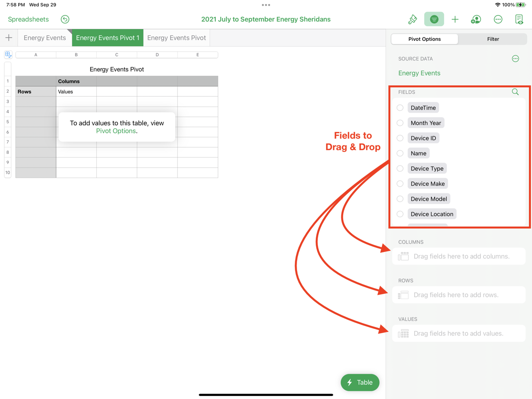Open the toolbar More options icon
532x399 pixels.
point(498,19)
